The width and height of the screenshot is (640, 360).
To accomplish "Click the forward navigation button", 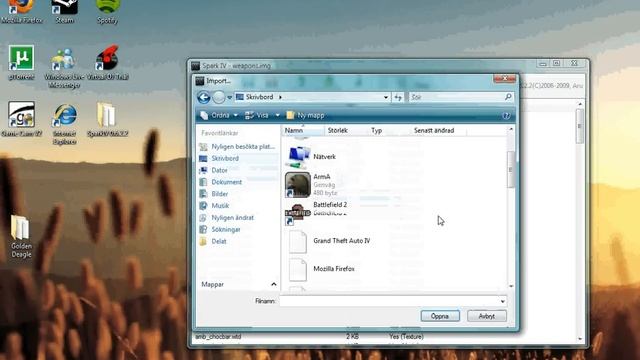I will 219,97.
